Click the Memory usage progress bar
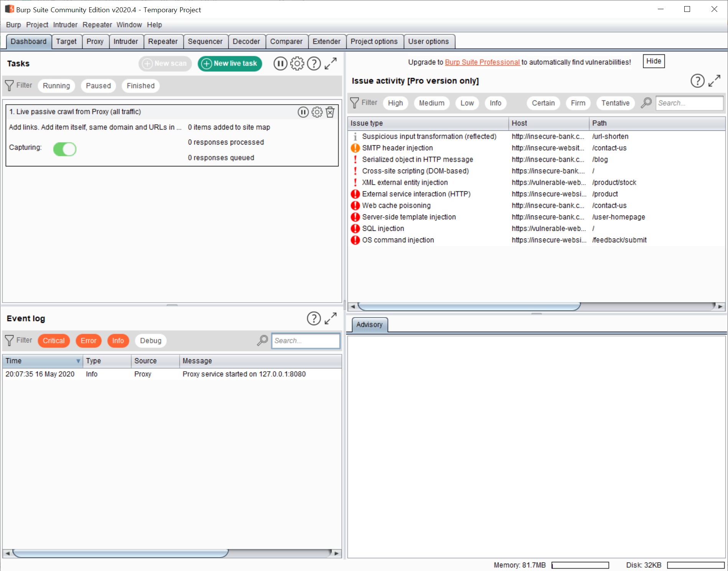 click(x=580, y=565)
